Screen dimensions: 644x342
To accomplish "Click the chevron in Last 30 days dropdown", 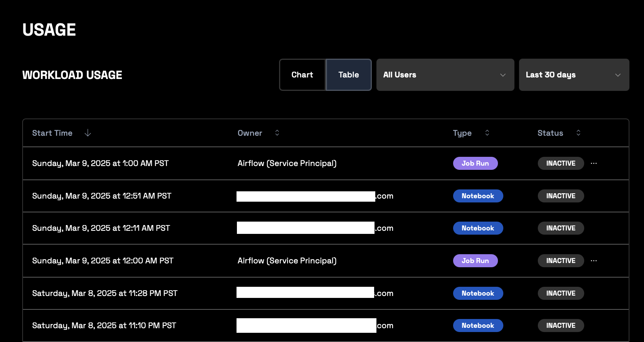I will coord(618,75).
